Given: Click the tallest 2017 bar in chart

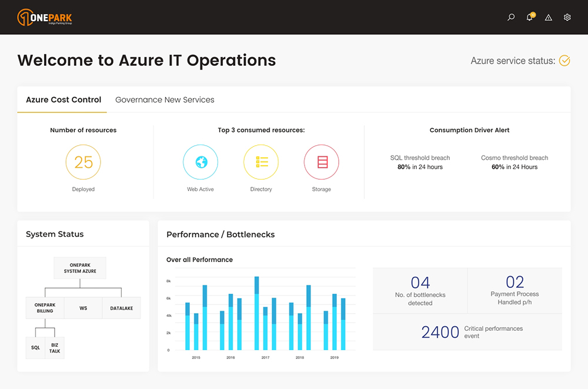Looking at the screenshot, I should 257,314.
